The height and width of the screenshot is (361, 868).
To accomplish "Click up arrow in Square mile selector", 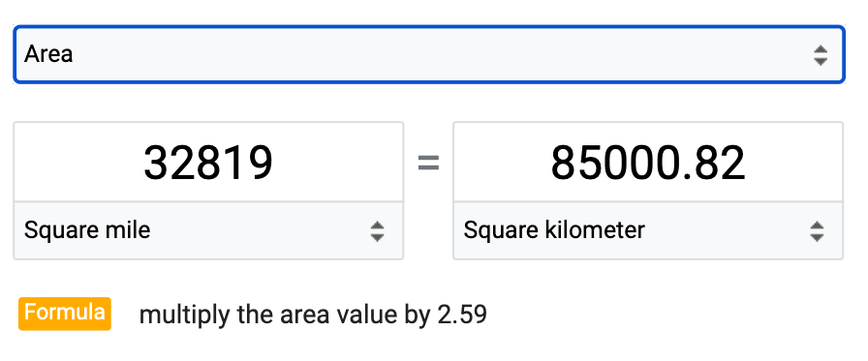I will pos(377,226).
